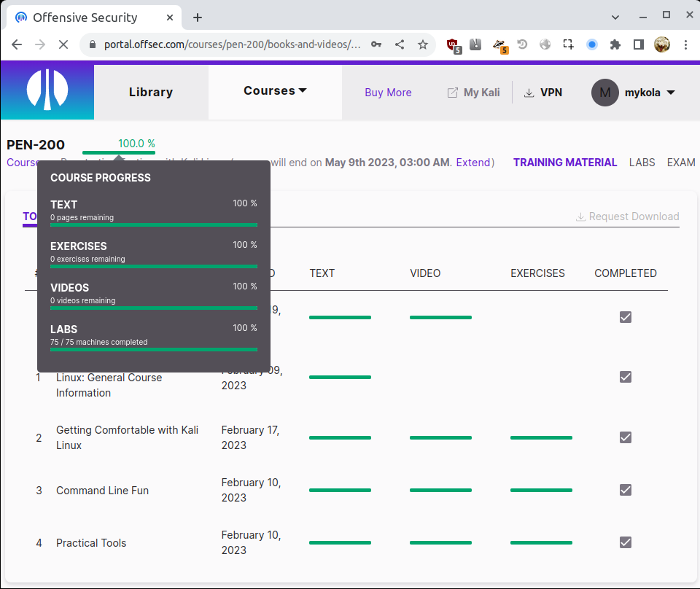Click the grey globe extension icon

(x=545, y=44)
